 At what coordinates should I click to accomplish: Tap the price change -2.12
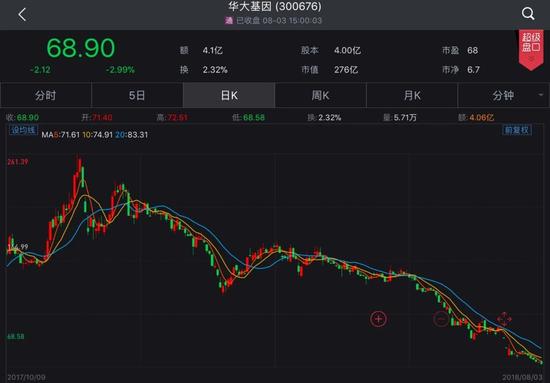point(40,70)
